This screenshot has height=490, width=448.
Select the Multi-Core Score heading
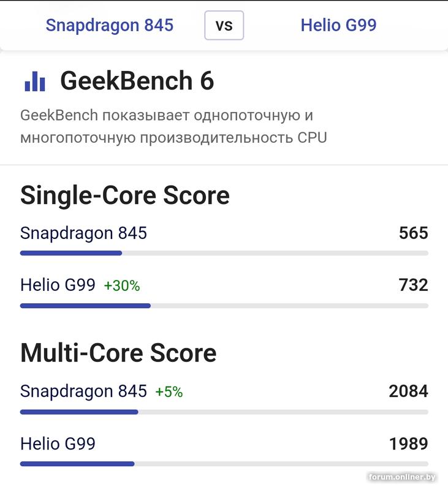click(118, 353)
